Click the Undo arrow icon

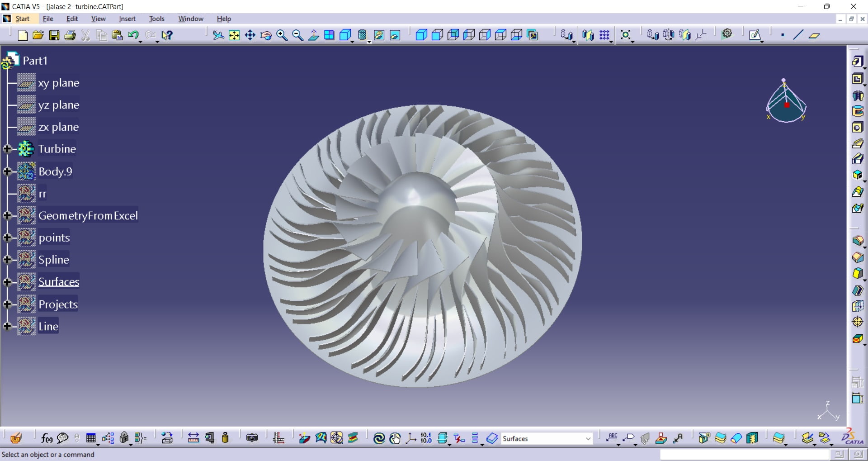[133, 35]
